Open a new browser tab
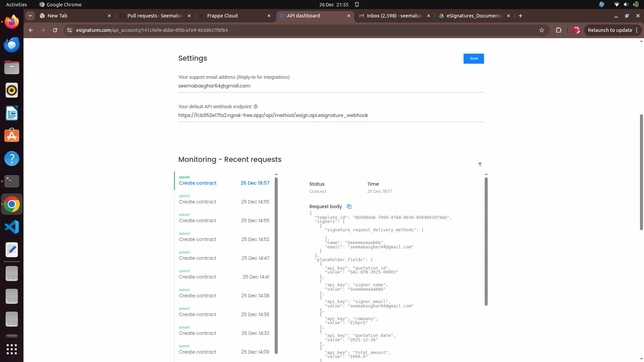Screen dimensions: 644x362 (521, 16)
